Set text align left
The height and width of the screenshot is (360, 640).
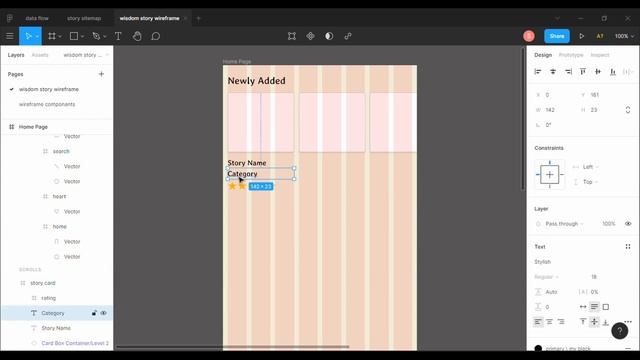tap(538, 322)
